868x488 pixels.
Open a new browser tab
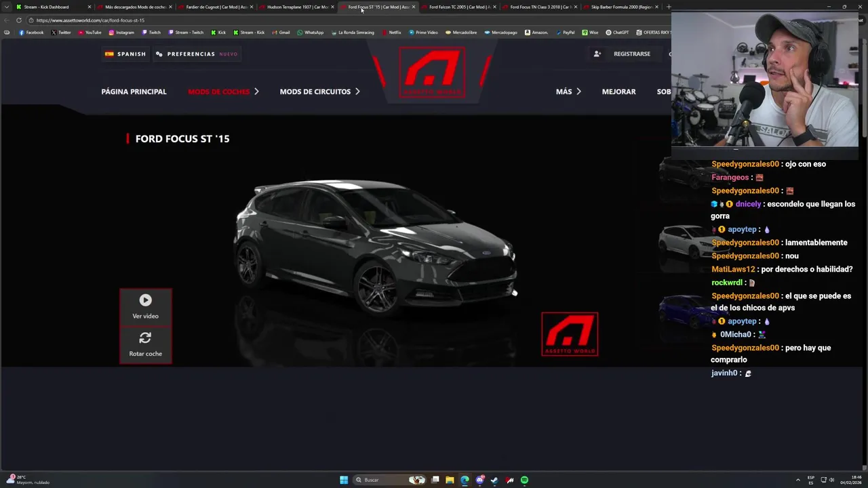pos(669,7)
